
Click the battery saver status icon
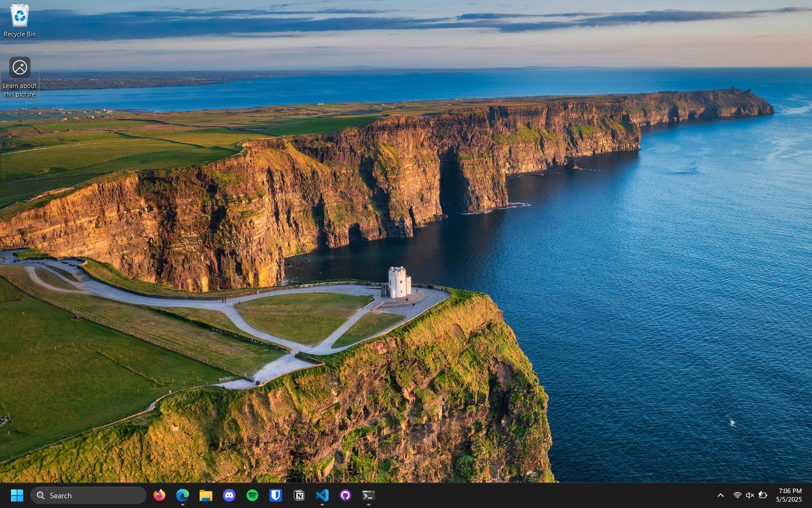[x=763, y=495]
